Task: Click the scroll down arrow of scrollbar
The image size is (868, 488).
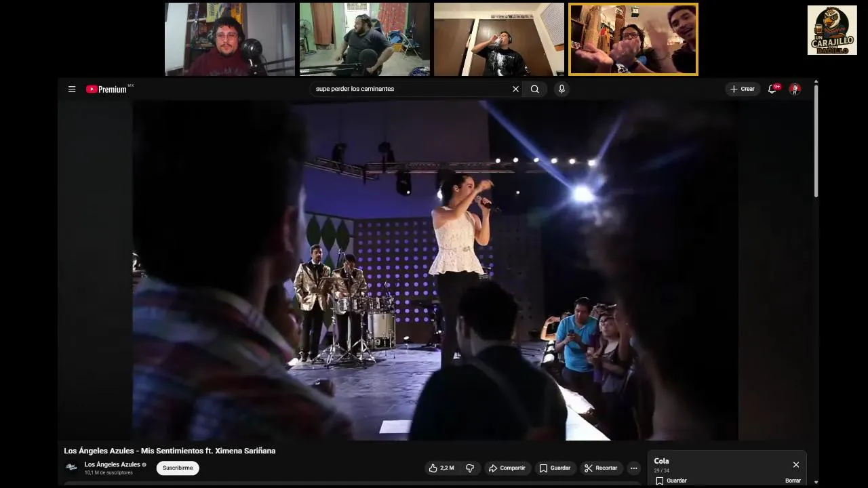Action: [x=816, y=482]
